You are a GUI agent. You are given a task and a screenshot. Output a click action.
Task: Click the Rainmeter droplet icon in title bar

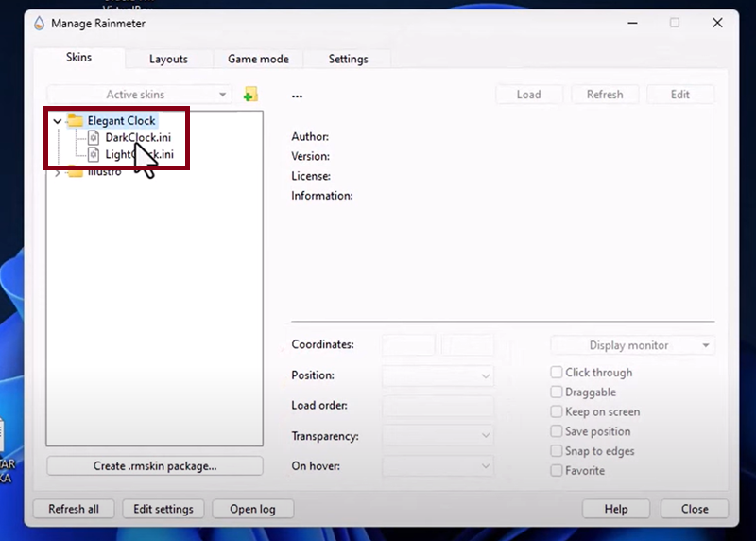(39, 23)
